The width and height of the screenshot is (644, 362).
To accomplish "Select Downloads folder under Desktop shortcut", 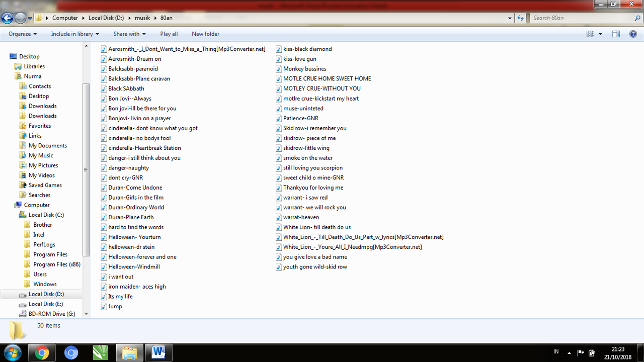I will [x=42, y=106].
